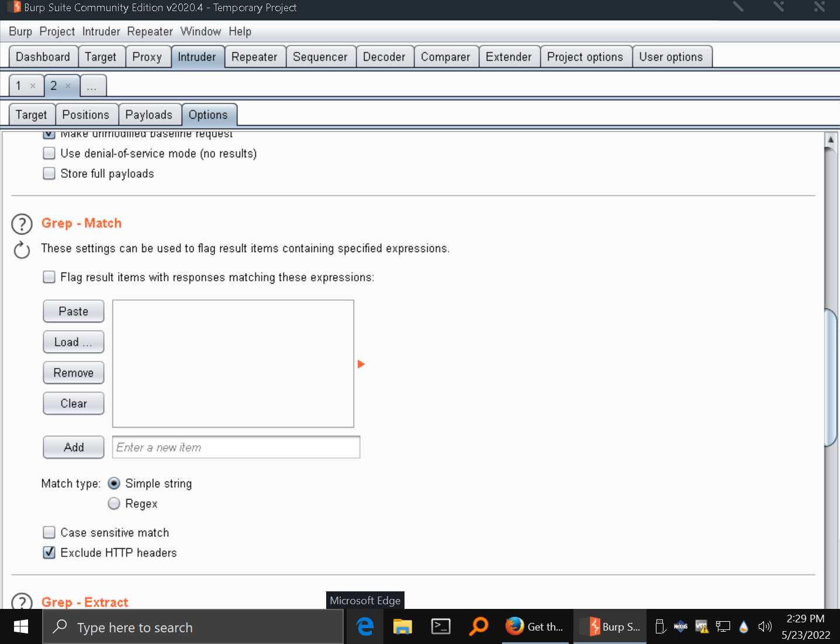Switch to main Target tab
The image size is (840, 644).
[101, 57]
